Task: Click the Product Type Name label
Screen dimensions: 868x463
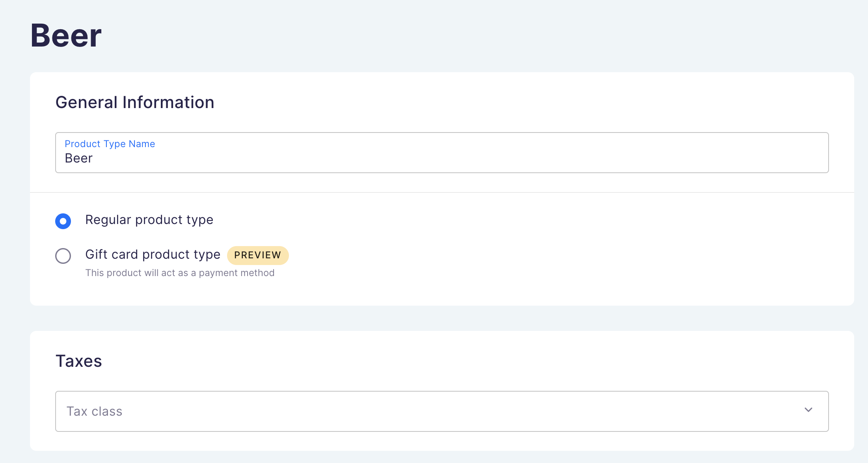Action: [x=110, y=144]
